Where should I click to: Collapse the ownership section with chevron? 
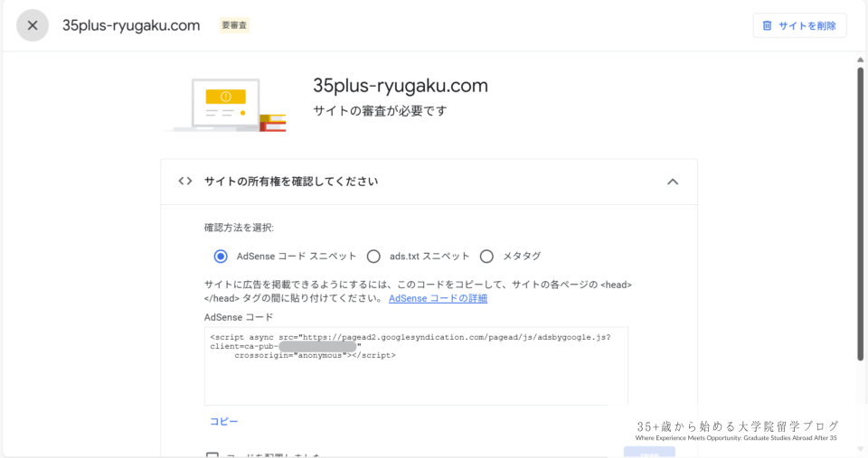click(672, 182)
